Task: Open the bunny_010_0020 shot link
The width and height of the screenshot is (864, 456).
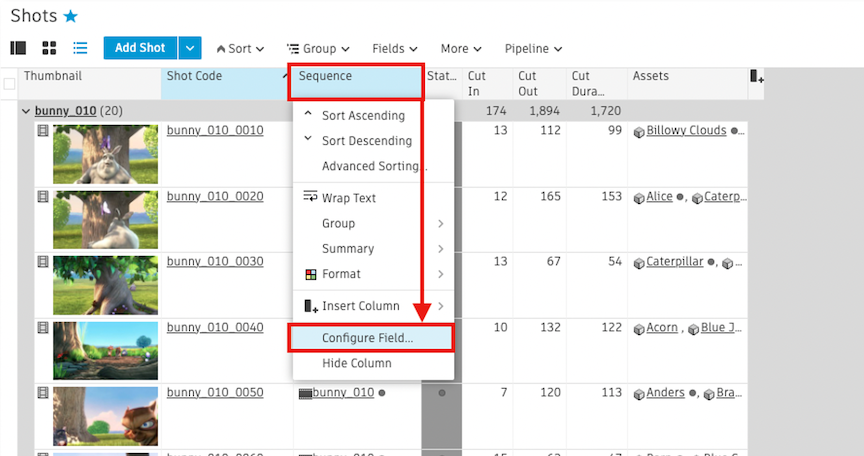Action: click(x=215, y=197)
